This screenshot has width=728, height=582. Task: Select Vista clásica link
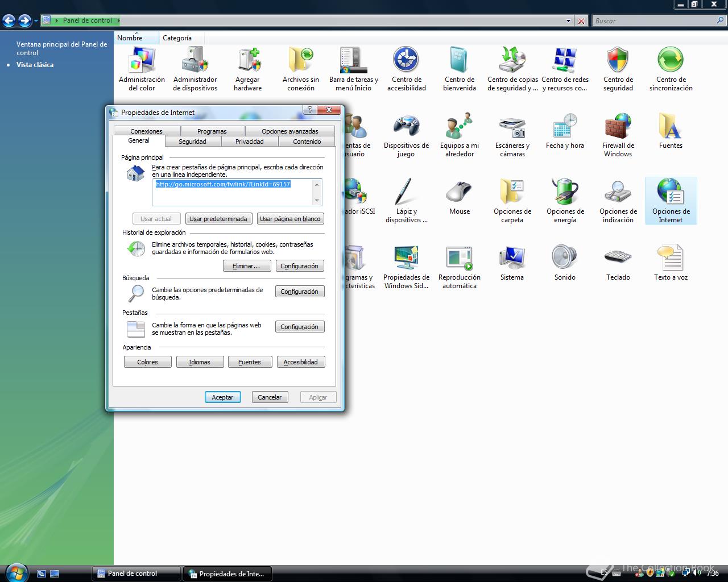[x=35, y=65]
